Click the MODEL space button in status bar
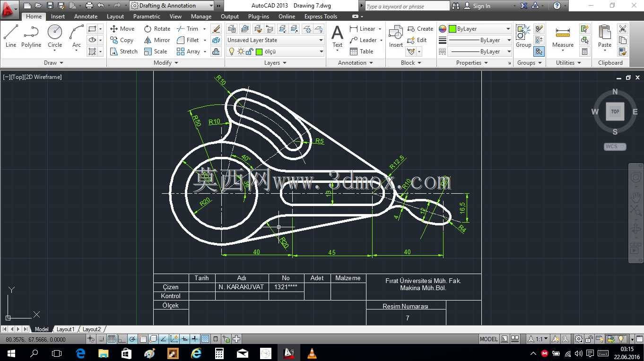Screen dimensions: 644x361 point(488,339)
